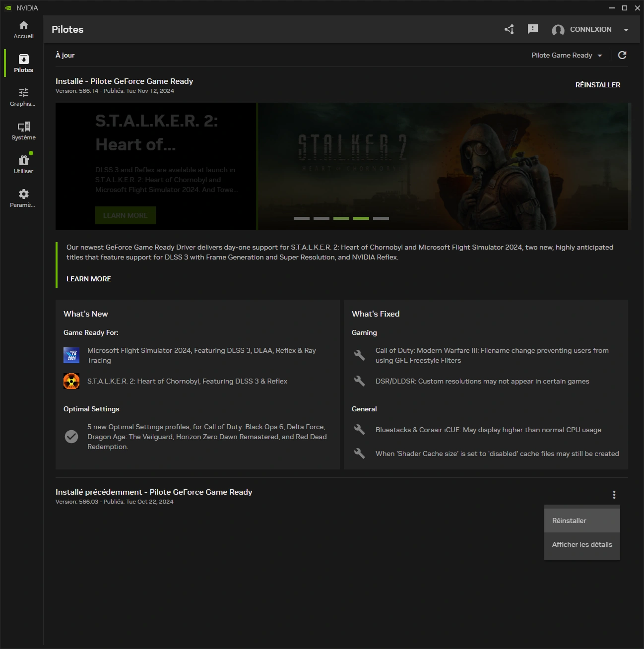Close the NVIDIA app window
The image size is (644, 649).
click(638, 8)
